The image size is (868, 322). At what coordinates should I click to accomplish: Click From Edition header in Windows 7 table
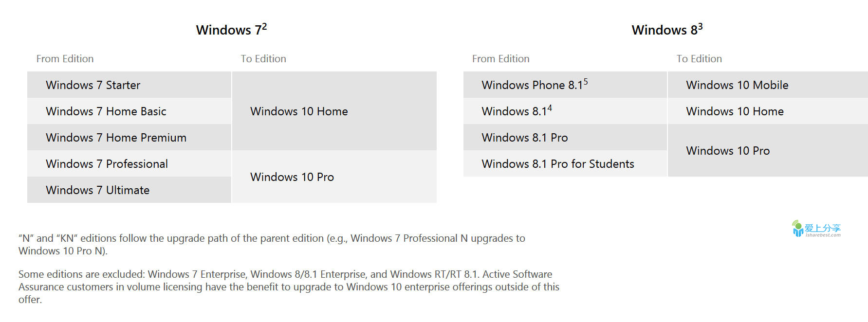pyautogui.click(x=65, y=59)
